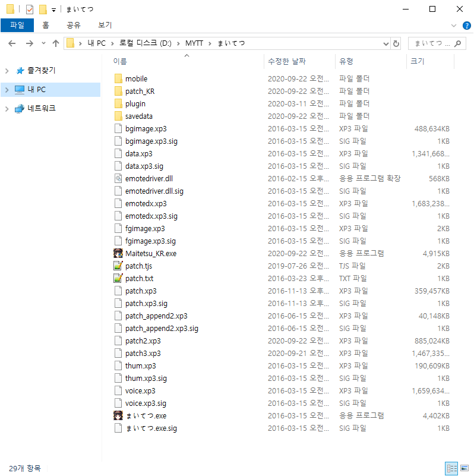The height and width of the screenshot is (476, 474).
Task: Expand the ribbon with the chevron
Action: coord(454,26)
